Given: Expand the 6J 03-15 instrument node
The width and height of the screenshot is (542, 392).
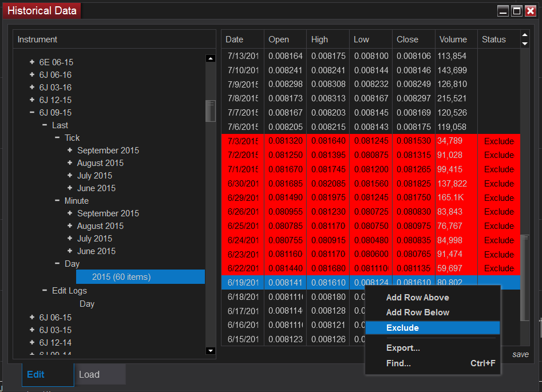Looking at the screenshot, I should coord(32,330).
